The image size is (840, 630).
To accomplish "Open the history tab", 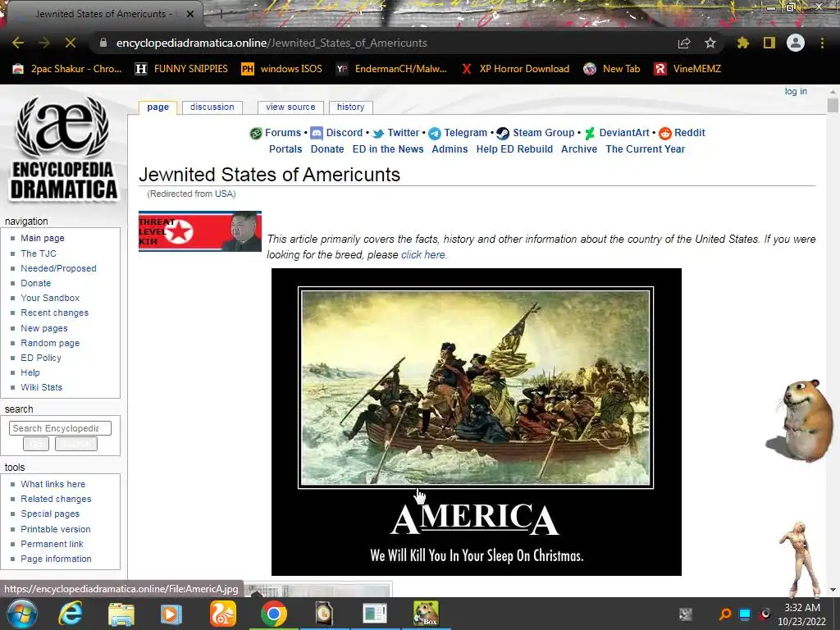I will [x=350, y=107].
